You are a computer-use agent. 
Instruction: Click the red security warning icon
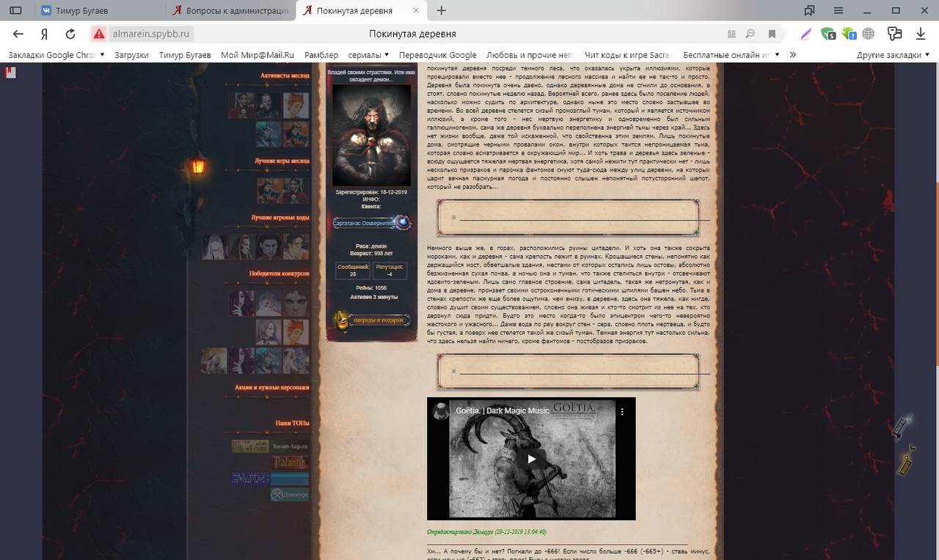[x=99, y=34]
